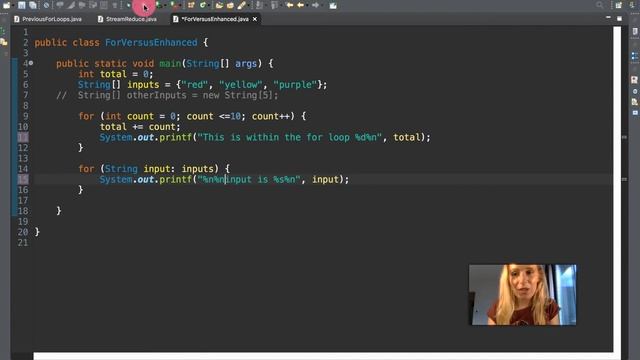Click the New Java Package icon
640x360 pixels.
pos(191,5)
